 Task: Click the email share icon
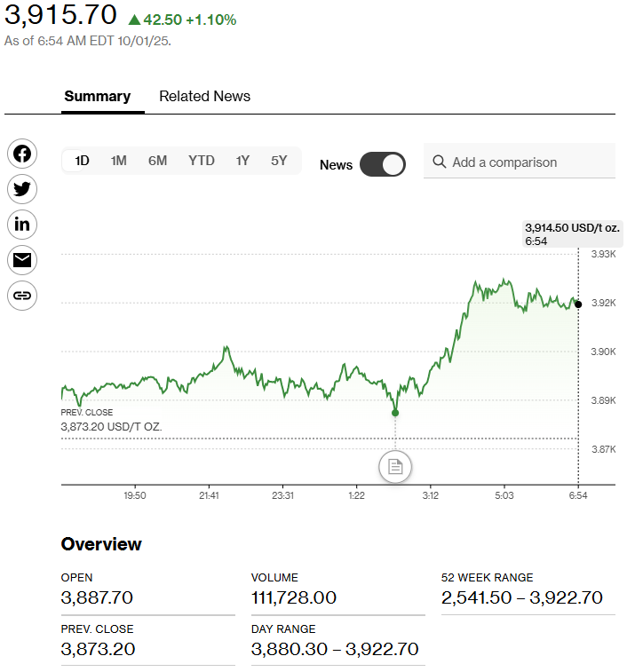[22, 260]
